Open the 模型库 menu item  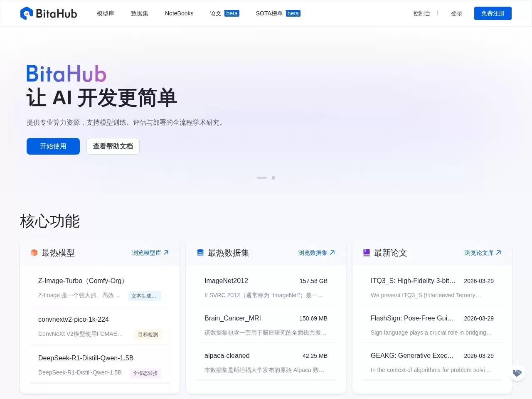coord(106,13)
